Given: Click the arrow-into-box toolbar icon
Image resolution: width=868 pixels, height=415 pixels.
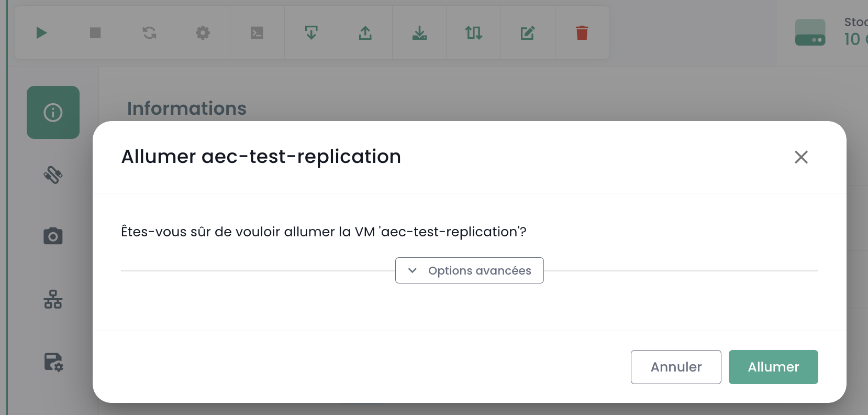Looking at the screenshot, I should click(x=311, y=33).
